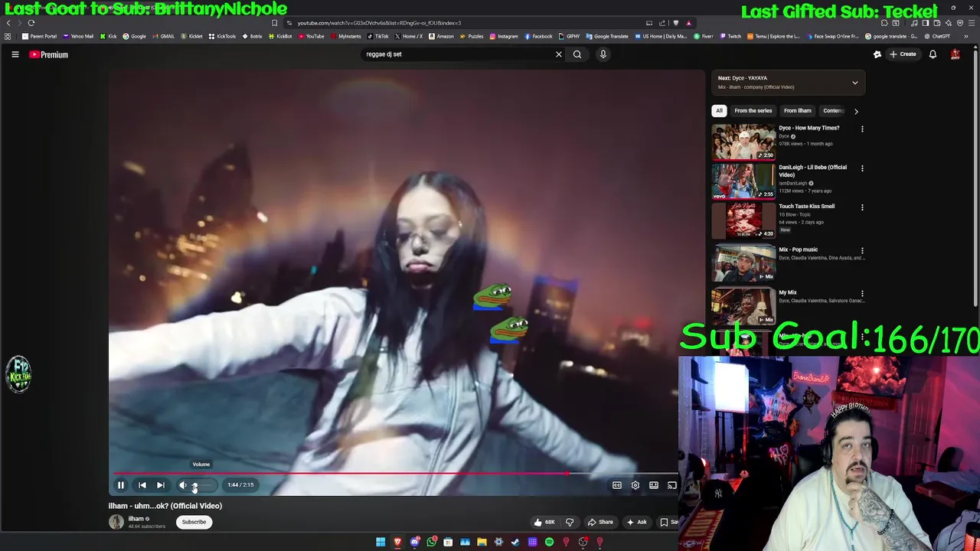
Task: Show more filter chips with the right arrow
Action: pos(856,111)
